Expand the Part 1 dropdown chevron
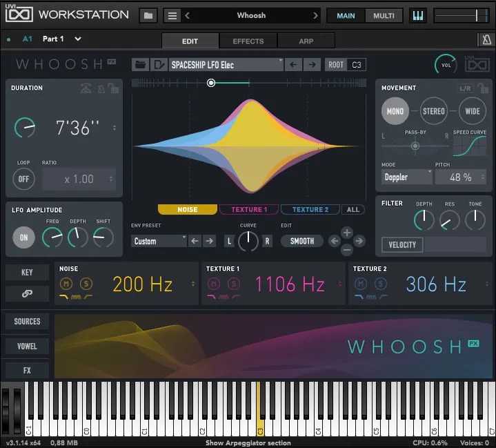 pyautogui.click(x=78, y=39)
